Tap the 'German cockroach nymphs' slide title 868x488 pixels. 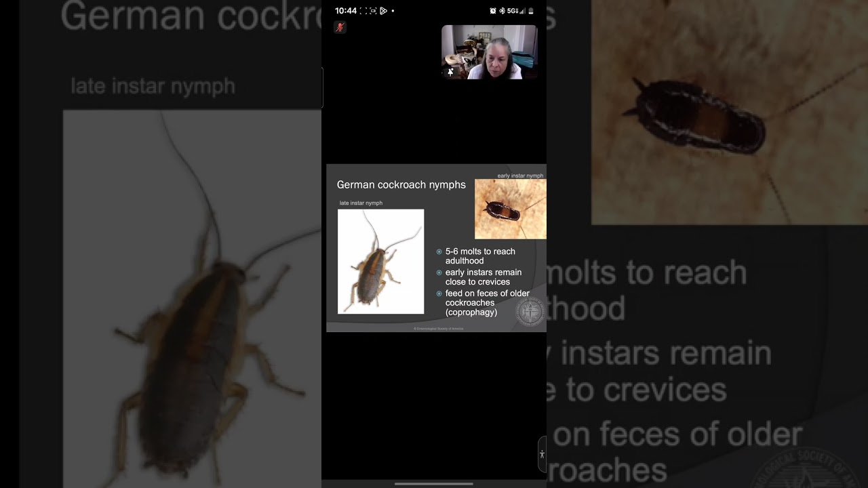tap(401, 184)
